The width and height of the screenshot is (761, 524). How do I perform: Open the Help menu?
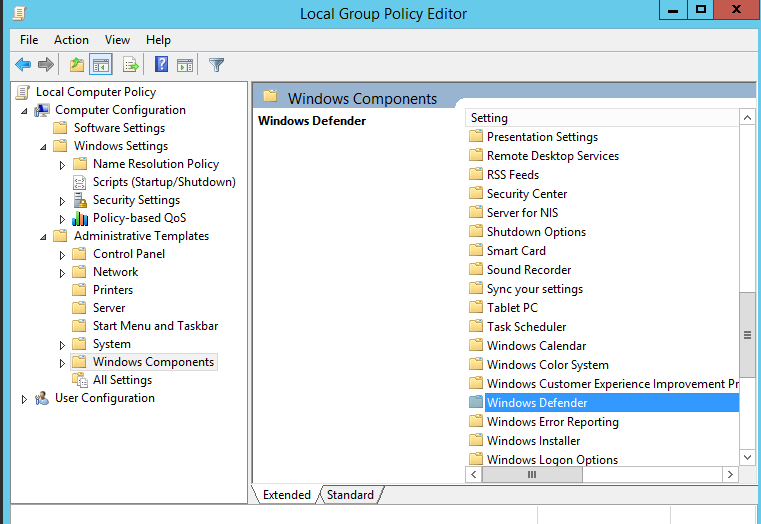click(x=158, y=40)
